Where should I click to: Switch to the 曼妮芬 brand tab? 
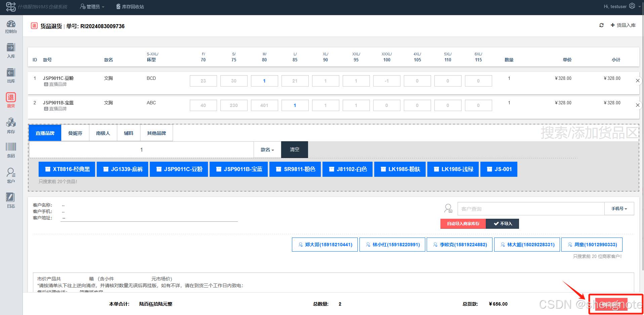(75, 133)
